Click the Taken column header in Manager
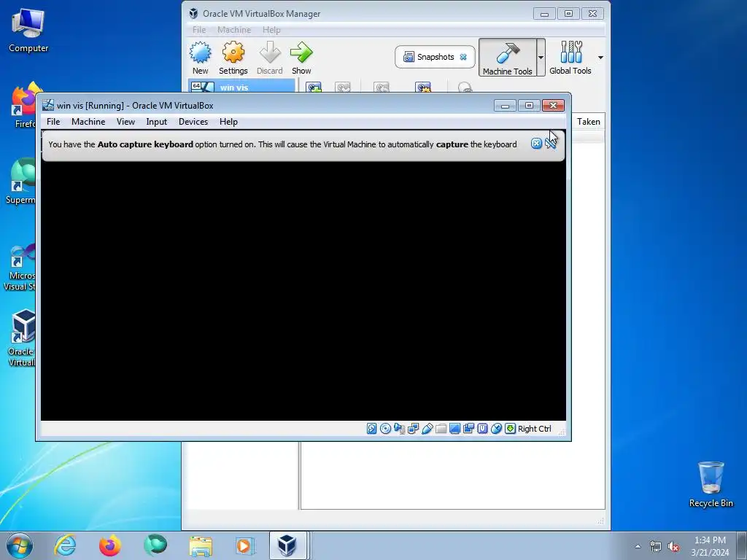Image resolution: width=747 pixels, height=560 pixels. coord(589,122)
